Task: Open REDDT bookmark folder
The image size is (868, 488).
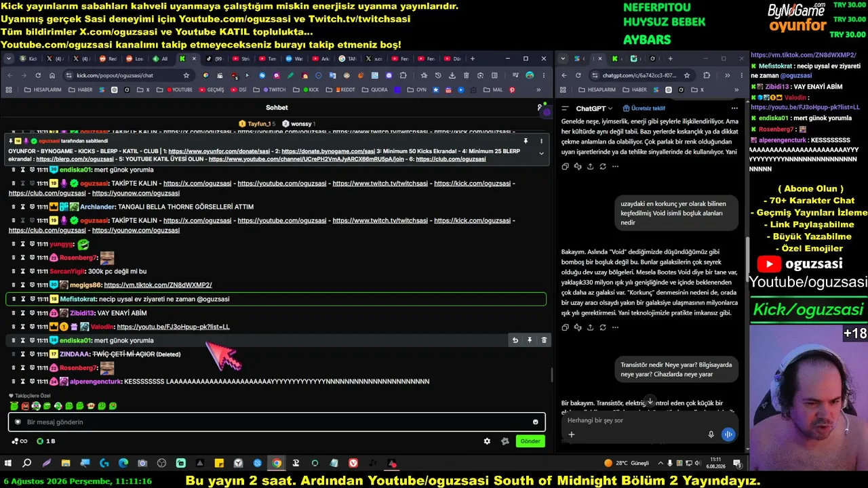Action: point(342,89)
